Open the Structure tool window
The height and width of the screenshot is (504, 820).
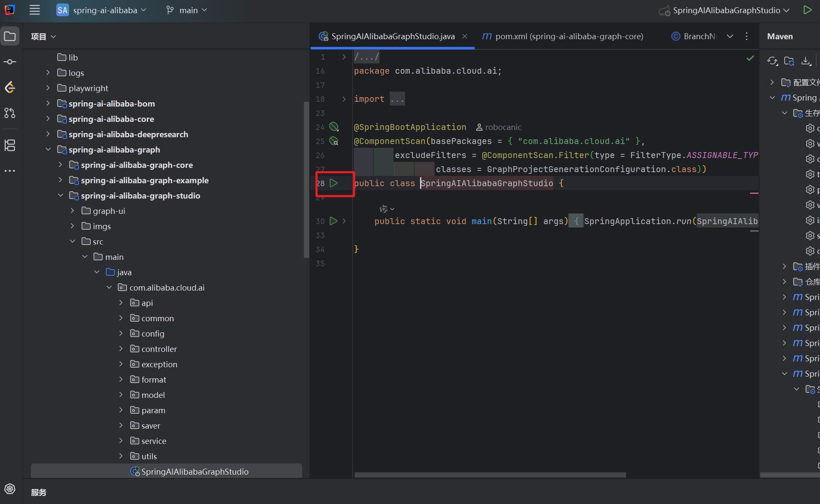pos(10,145)
